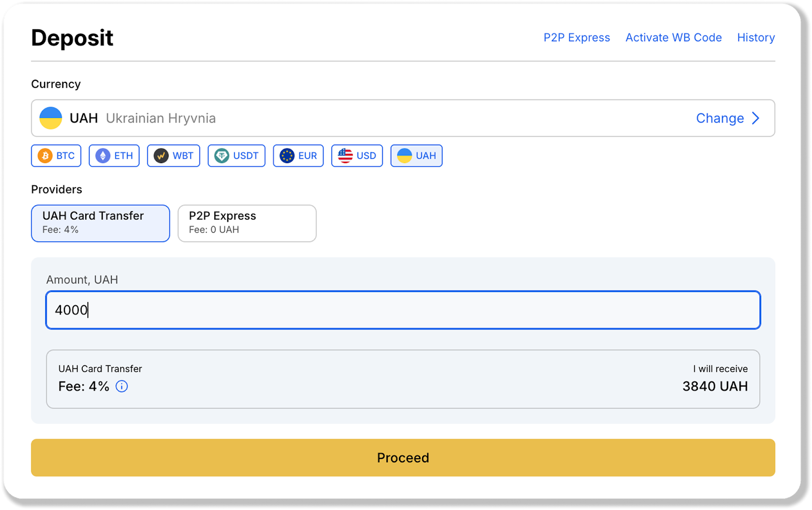This screenshot has width=812, height=510.
Task: Click the UAH flag currency chip
Action: point(416,156)
